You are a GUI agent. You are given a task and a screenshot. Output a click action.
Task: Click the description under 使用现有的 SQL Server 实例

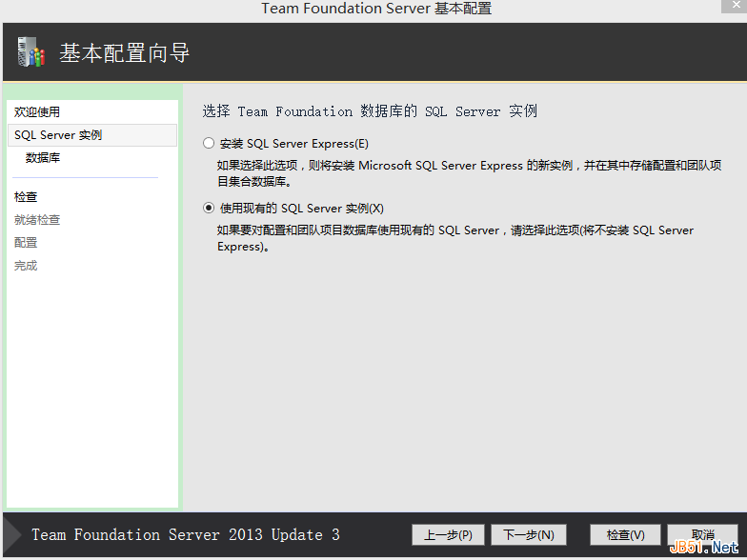tap(455, 238)
